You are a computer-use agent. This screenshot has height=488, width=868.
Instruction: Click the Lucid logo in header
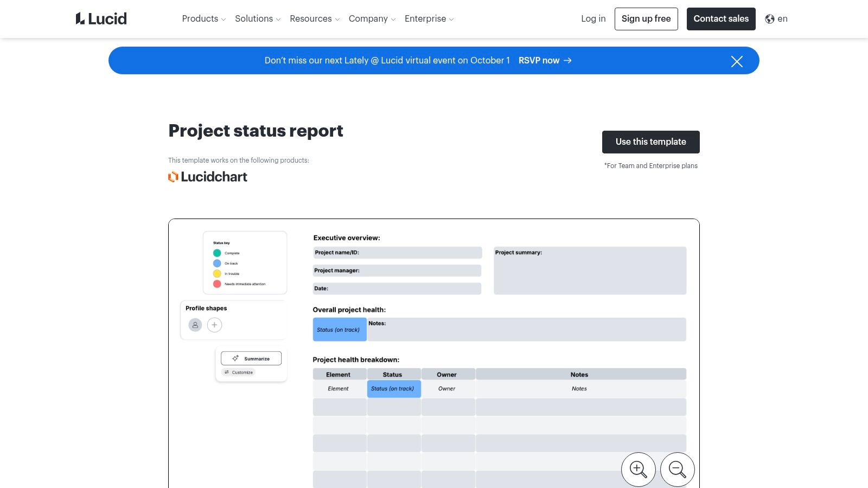pos(101,19)
